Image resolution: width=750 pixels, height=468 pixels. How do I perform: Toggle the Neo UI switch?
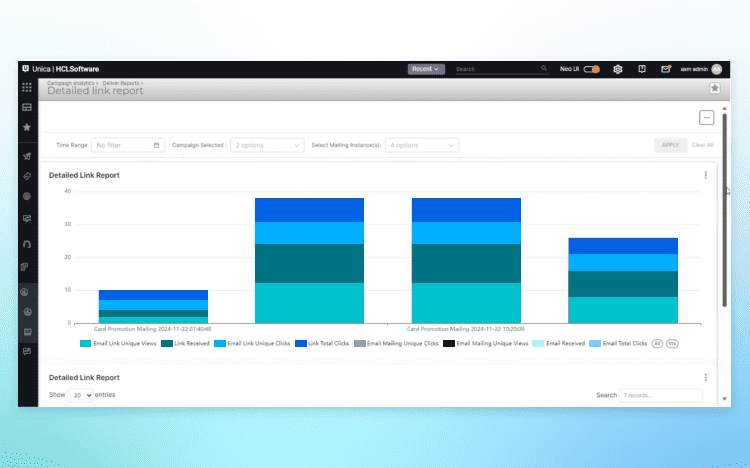[x=592, y=69]
